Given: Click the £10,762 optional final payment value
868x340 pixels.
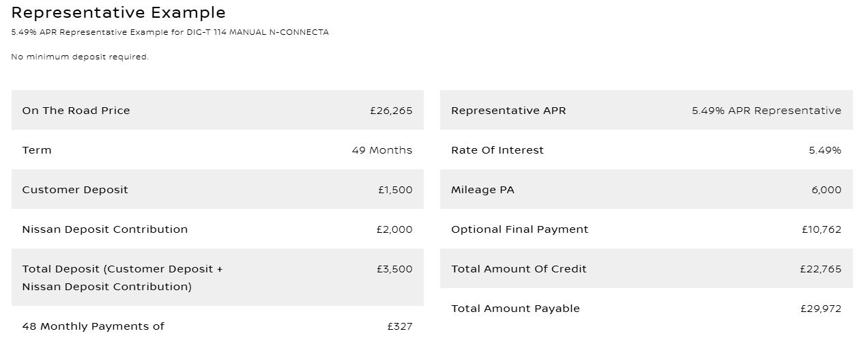Looking at the screenshot, I should [x=822, y=229].
